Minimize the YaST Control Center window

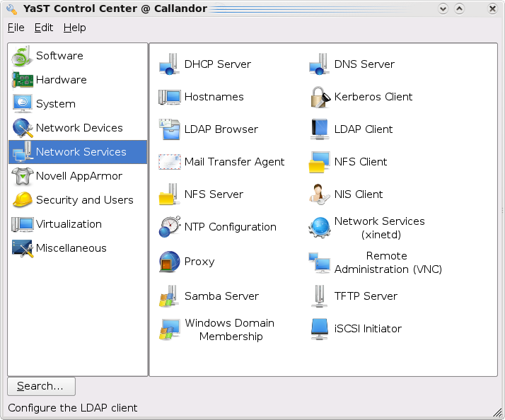pos(443,8)
